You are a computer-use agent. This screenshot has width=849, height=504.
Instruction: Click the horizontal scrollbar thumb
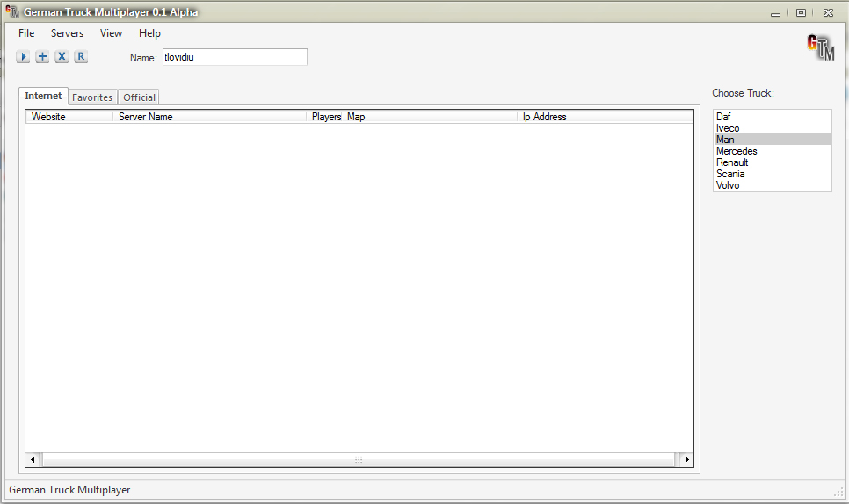click(359, 459)
